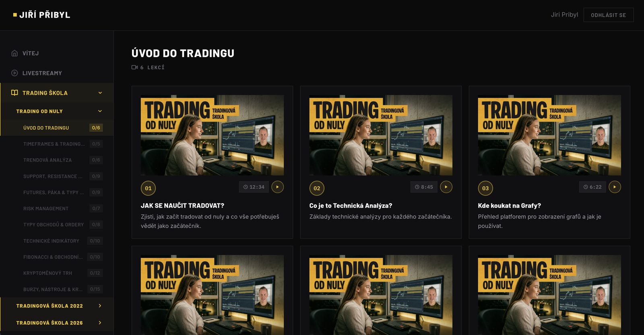
Task: Open lesson Kde koukat na Grafy?
Action: click(x=509, y=206)
